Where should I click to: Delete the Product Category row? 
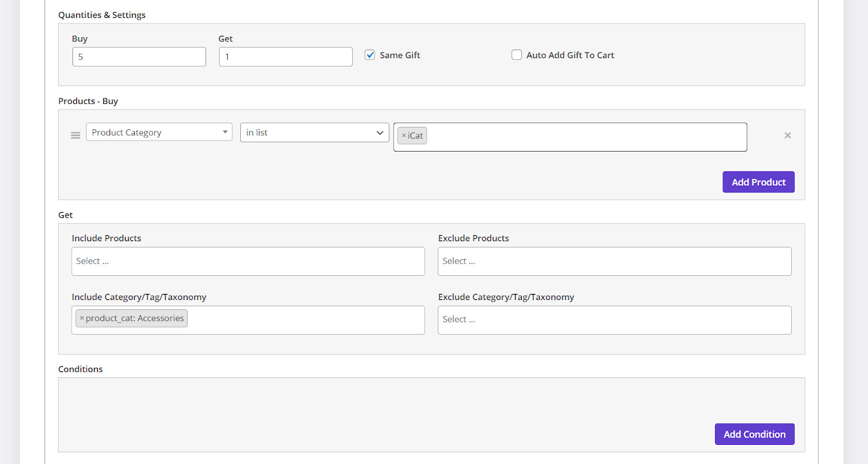coord(788,135)
